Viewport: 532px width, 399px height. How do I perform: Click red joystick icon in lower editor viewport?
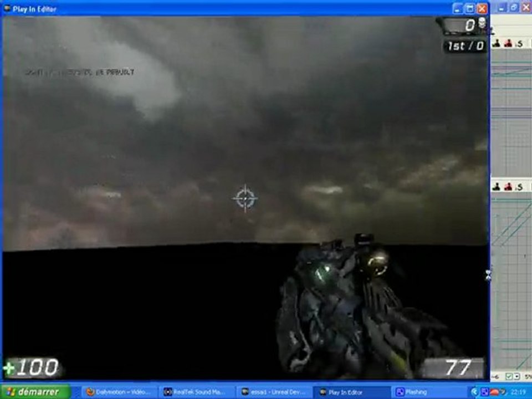pyautogui.click(x=508, y=187)
